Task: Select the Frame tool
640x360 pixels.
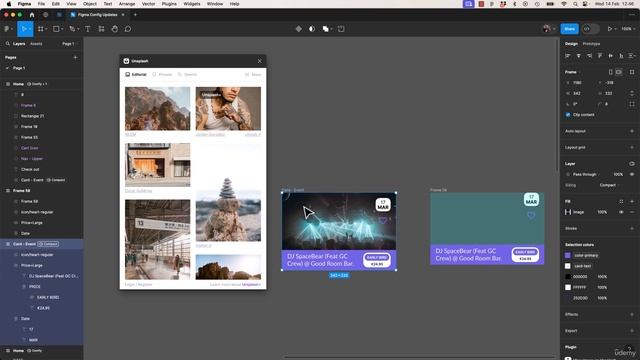Action: pos(41,29)
